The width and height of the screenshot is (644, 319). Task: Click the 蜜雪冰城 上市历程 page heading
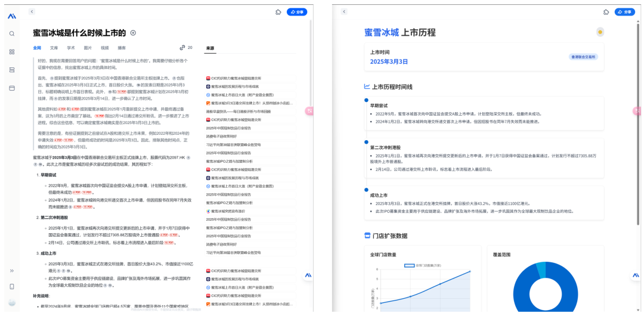click(x=400, y=32)
